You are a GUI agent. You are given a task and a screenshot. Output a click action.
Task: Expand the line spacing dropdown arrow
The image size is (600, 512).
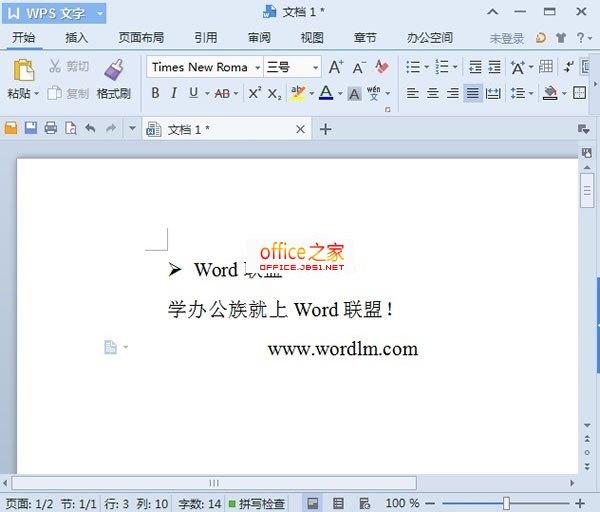(x=531, y=93)
